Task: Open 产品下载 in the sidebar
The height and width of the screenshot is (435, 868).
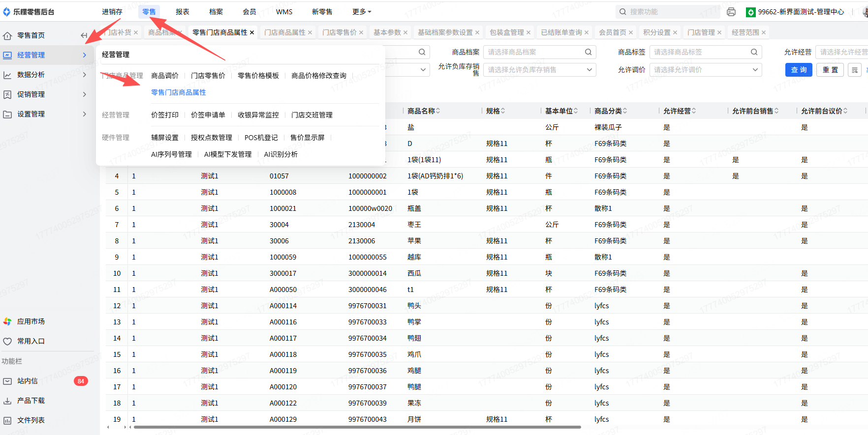Action: pos(31,401)
